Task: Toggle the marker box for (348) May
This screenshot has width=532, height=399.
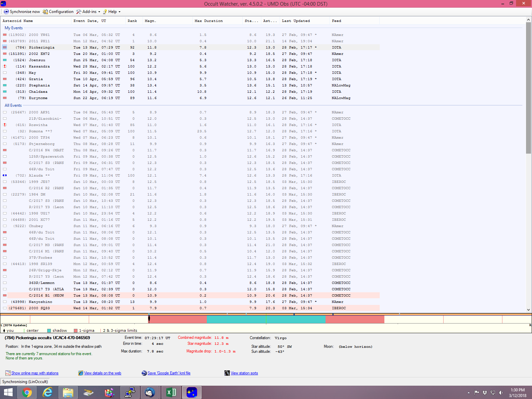Action: pyautogui.click(x=5, y=73)
